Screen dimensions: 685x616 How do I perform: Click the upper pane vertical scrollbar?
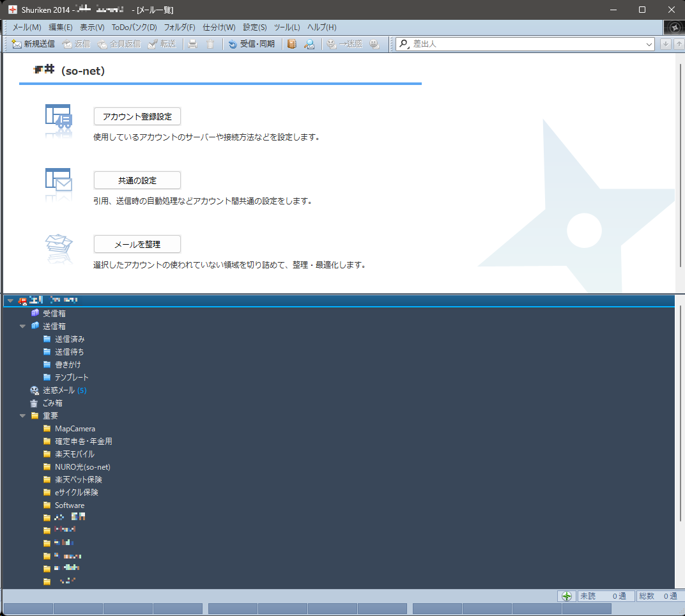[680, 165]
